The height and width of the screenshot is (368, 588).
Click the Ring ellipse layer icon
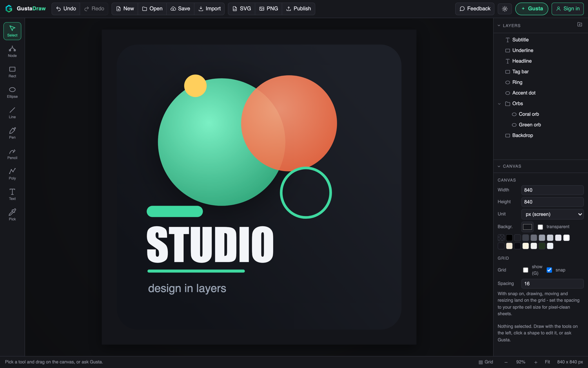point(508,83)
